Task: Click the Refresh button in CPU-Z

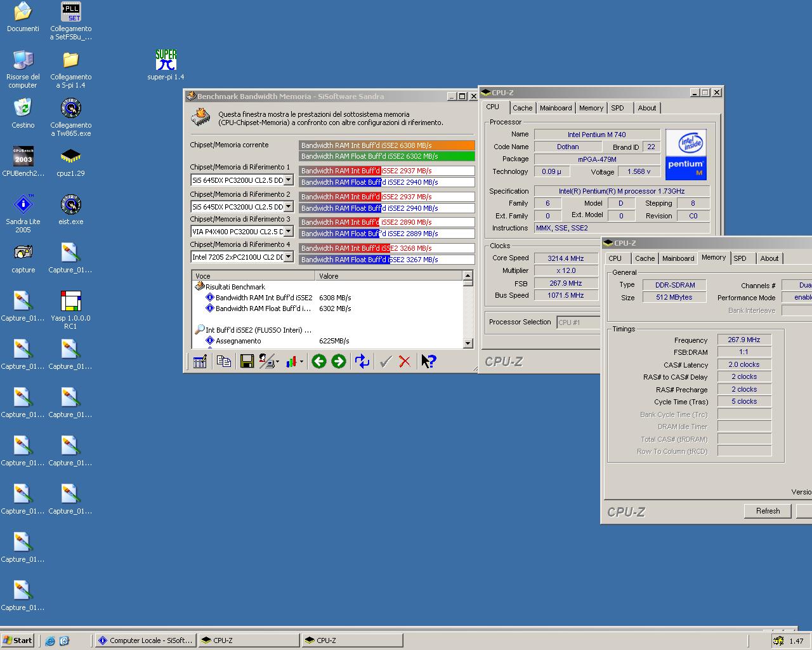Action: click(768, 511)
